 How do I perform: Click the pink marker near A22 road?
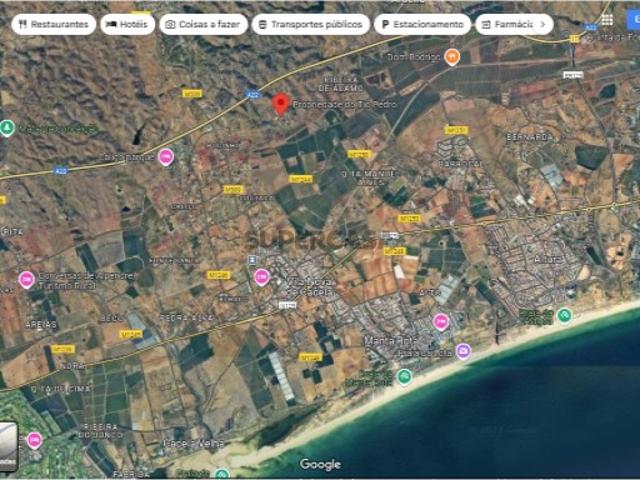click(x=166, y=156)
